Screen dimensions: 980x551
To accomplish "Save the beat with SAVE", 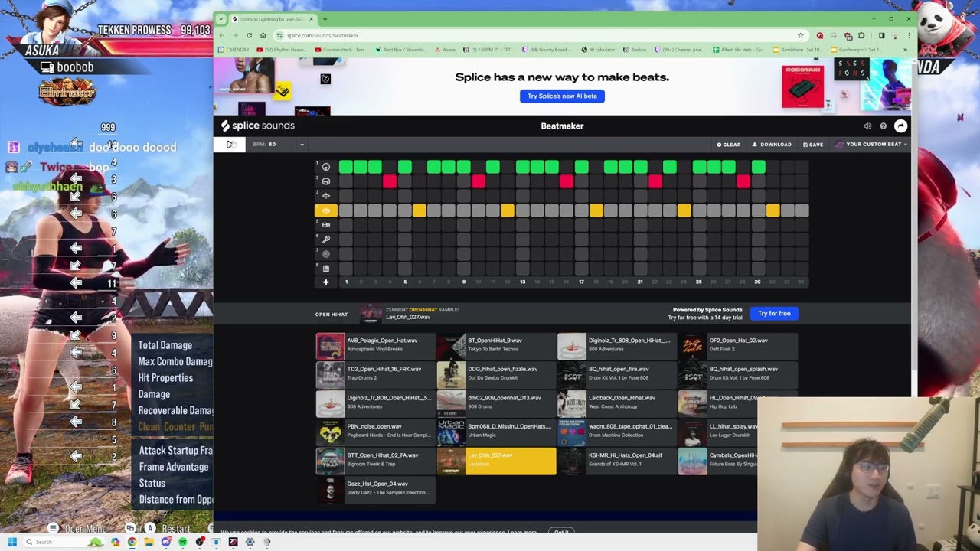I will (x=813, y=145).
